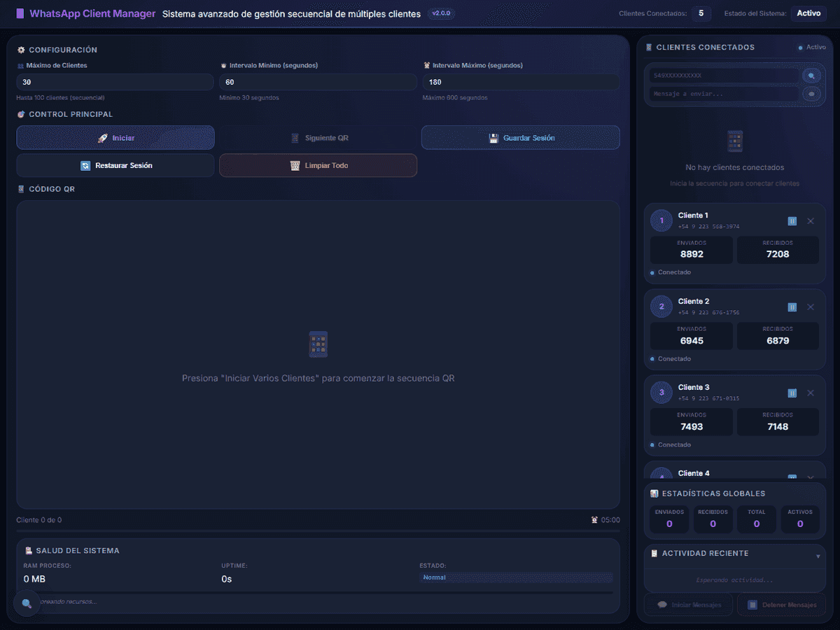Screen dimensions: 840x630
Task: Click Restaurar Sesión button
Action: tap(115, 166)
